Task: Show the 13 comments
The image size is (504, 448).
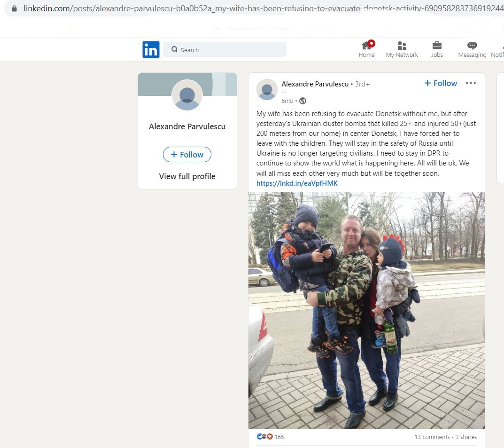Action: [432, 437]
